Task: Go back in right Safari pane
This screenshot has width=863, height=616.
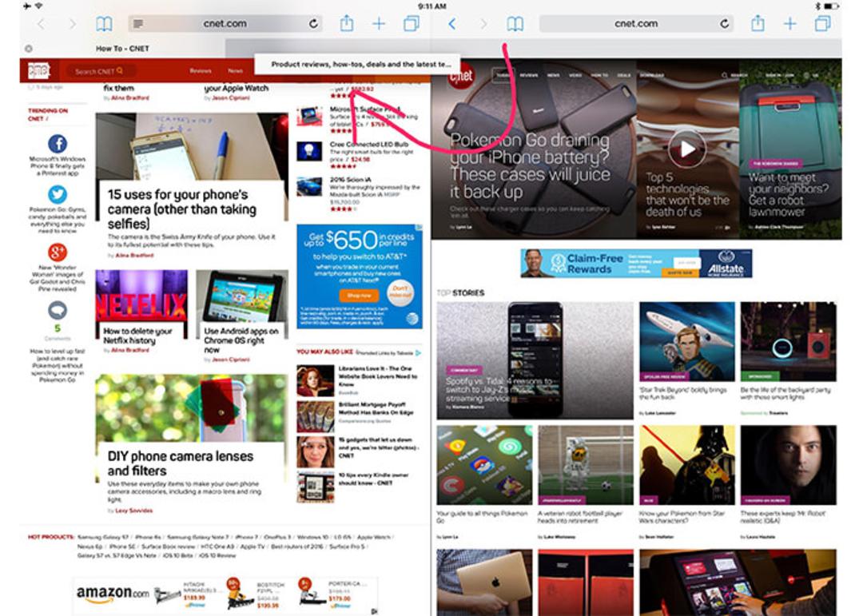Action: point(451,24)
